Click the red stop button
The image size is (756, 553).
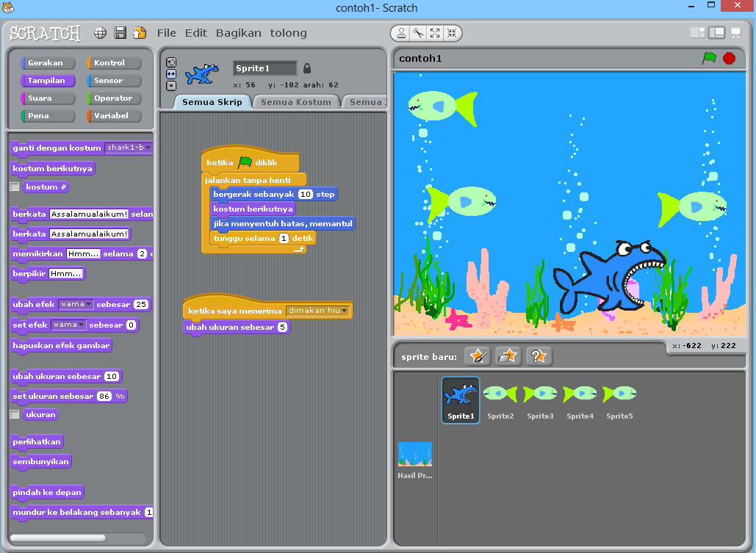[727, 58]
